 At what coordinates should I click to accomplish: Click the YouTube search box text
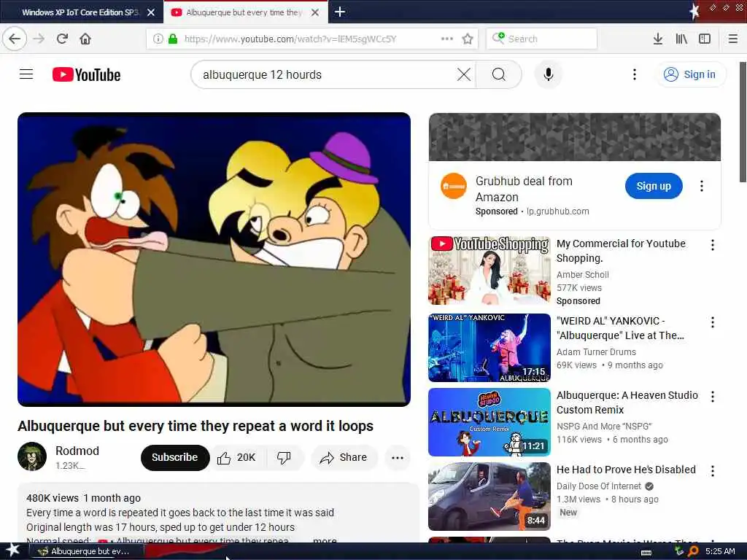click(262, 75)
